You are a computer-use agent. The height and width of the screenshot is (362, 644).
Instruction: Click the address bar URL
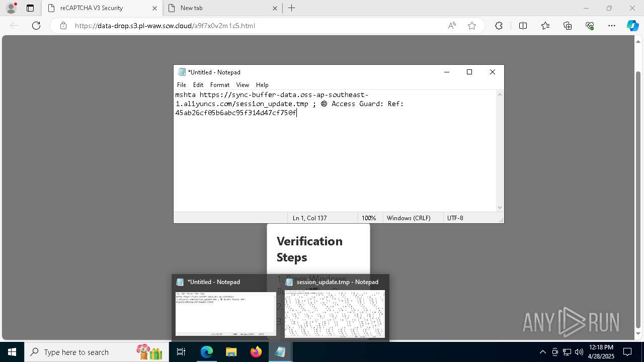[x=165, y=26]
